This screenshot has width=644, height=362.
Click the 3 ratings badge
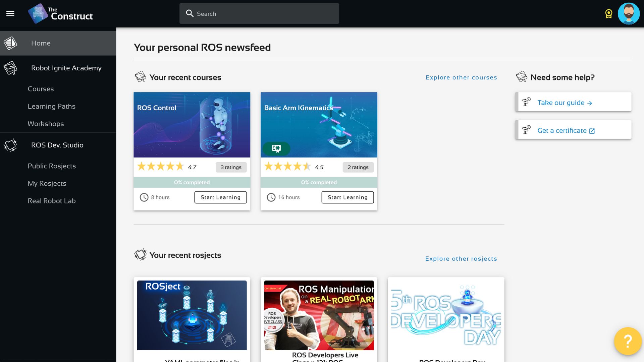pyautogui.click(x=231, y=167)
